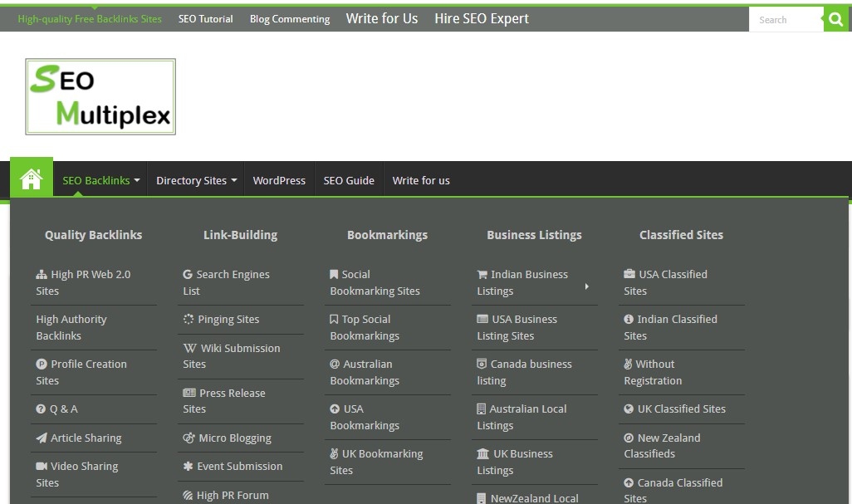Open the WordPress menu item

tap(279, 180)
